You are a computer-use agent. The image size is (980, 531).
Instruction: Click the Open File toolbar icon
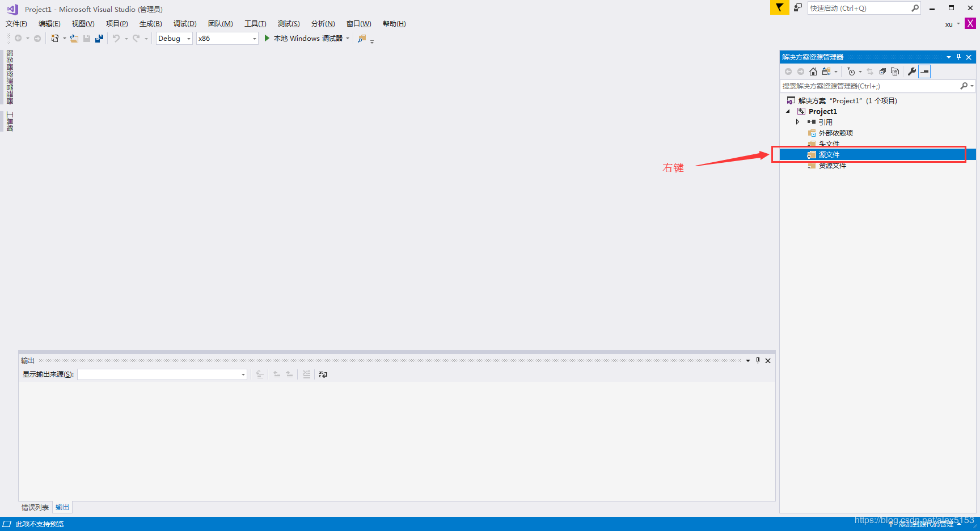[74, 39]
